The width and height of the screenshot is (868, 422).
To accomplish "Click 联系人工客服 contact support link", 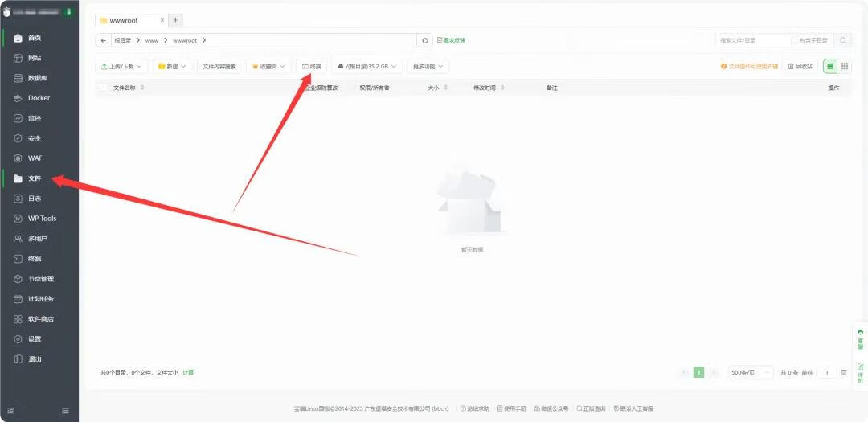I will click(633, 408).
